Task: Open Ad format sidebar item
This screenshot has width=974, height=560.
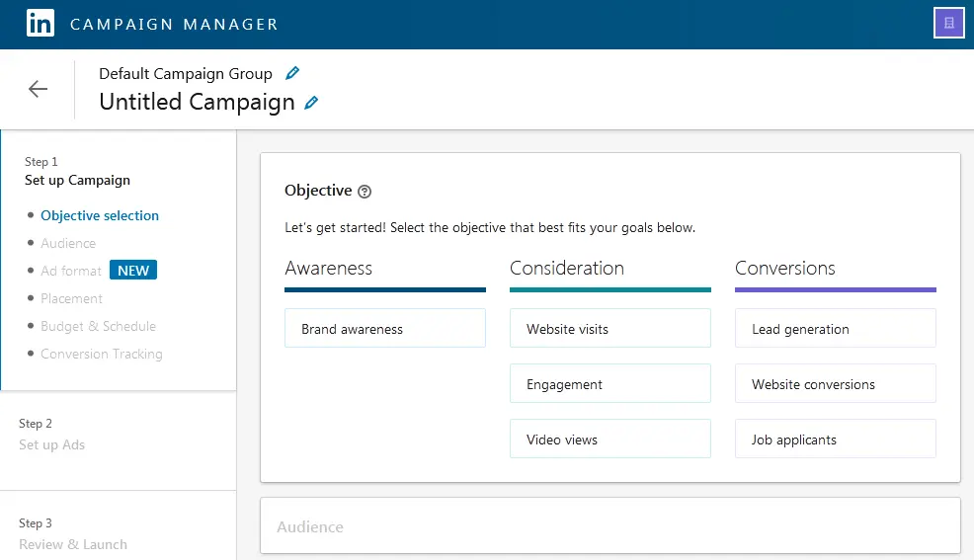Action: point(71,271)
